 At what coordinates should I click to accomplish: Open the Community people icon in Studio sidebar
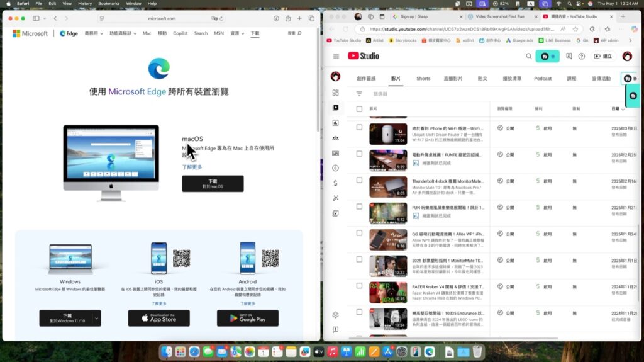click(x=336, y=138)
